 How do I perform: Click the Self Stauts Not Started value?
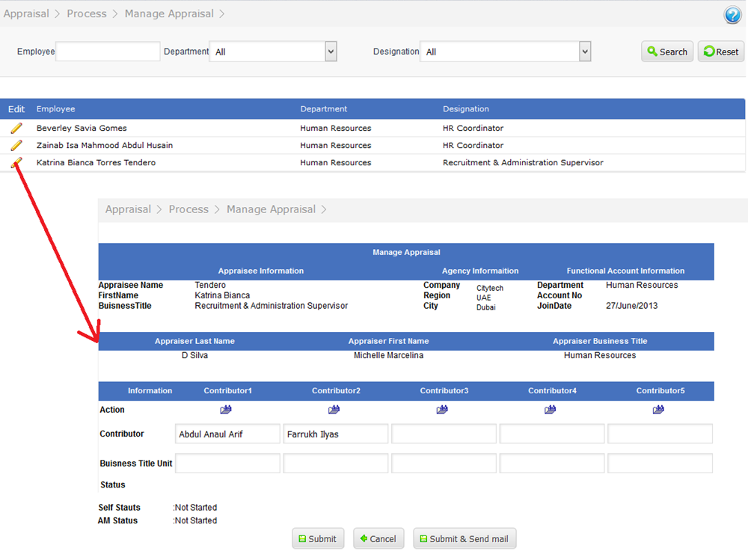195,508
